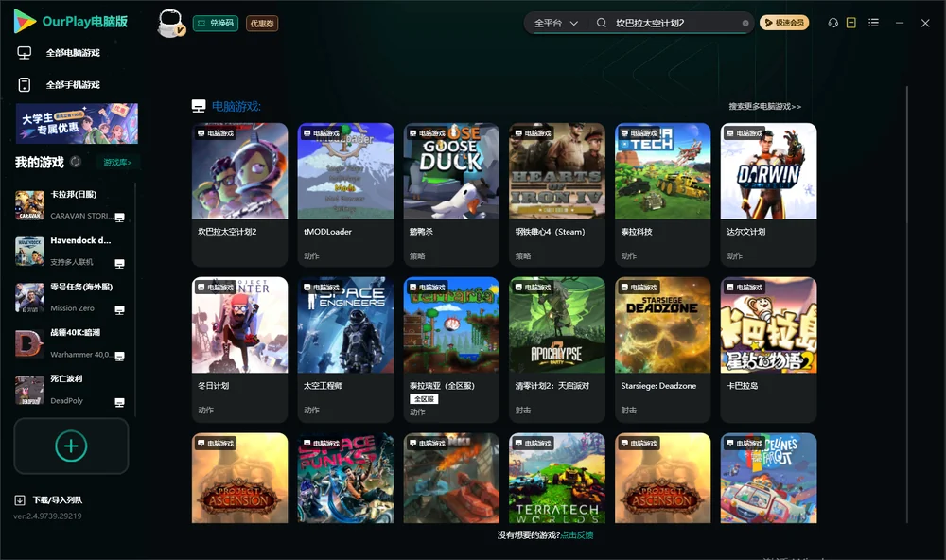Click the plus icon to add a game
The width and height of the screenshot is (946, 560).
[x=71, y=446]
